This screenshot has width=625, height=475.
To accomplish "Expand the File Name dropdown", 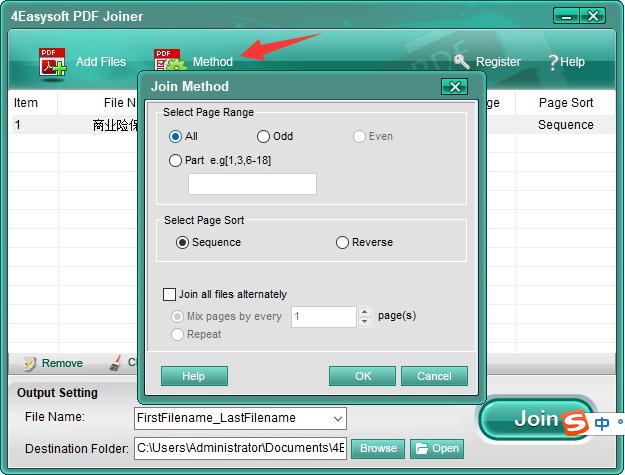I will (x=338, y=418).
